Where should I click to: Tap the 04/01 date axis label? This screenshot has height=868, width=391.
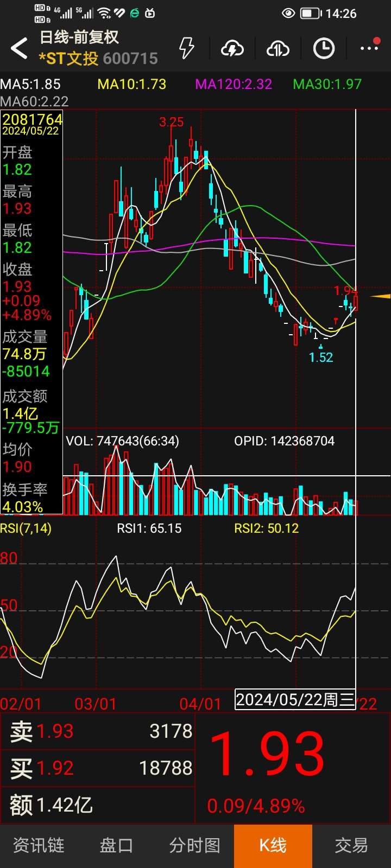(200, 704)
